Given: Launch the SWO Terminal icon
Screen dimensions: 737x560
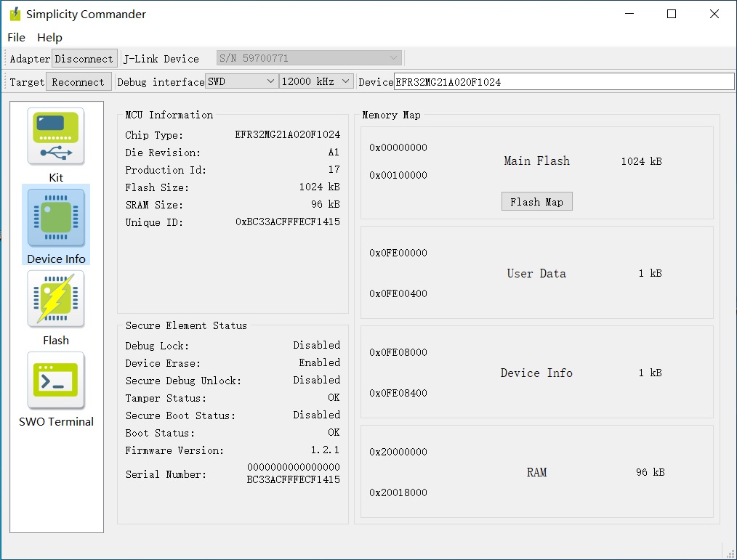Looking at the screenshot, I should 56,381.
